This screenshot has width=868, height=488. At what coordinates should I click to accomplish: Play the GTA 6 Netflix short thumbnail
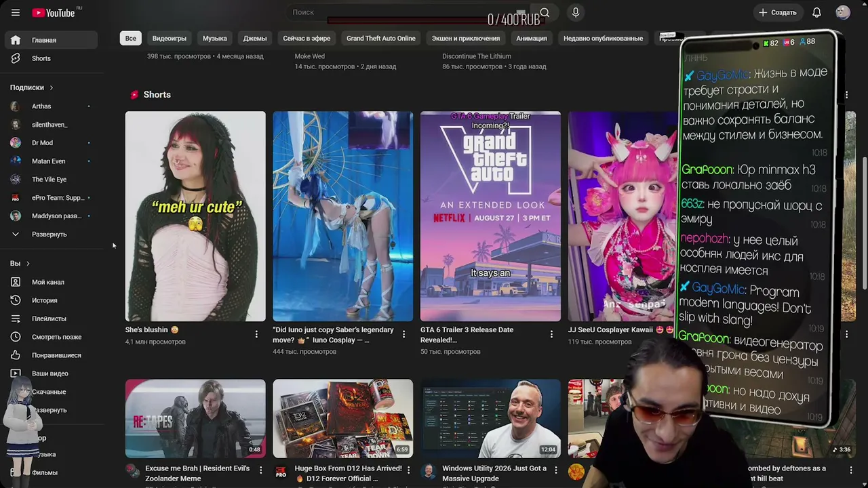point(490,216)
